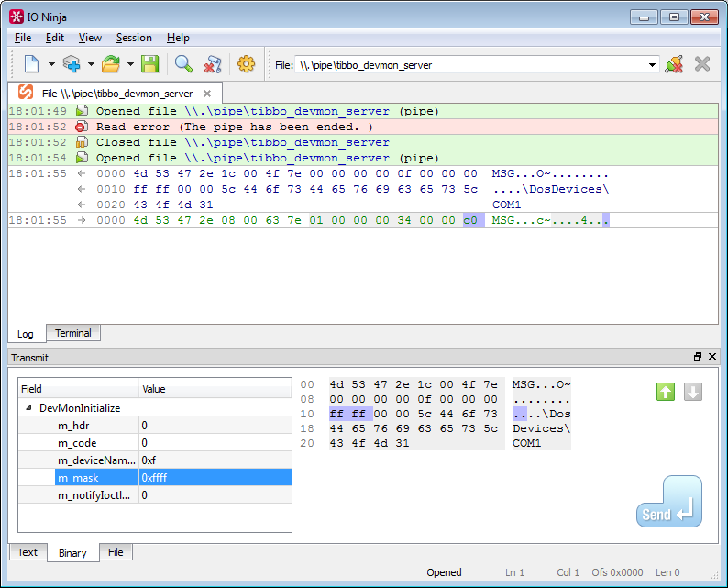The height and width of the screenshot is (588, 728).
Task: Click the Send button
Action: 669,502
